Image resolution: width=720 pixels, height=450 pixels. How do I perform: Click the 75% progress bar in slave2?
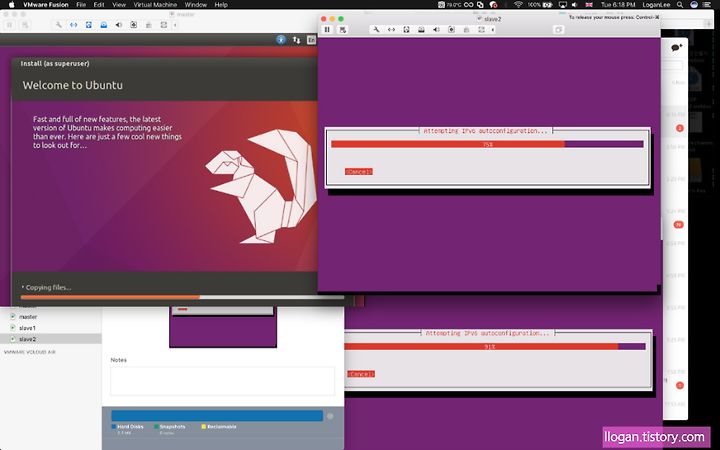487,144
